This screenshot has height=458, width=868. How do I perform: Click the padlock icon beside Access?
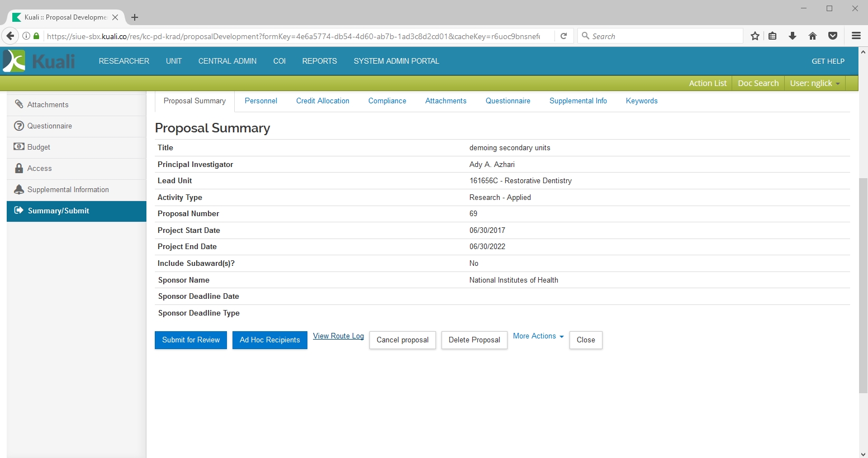[x=19, y=168]
